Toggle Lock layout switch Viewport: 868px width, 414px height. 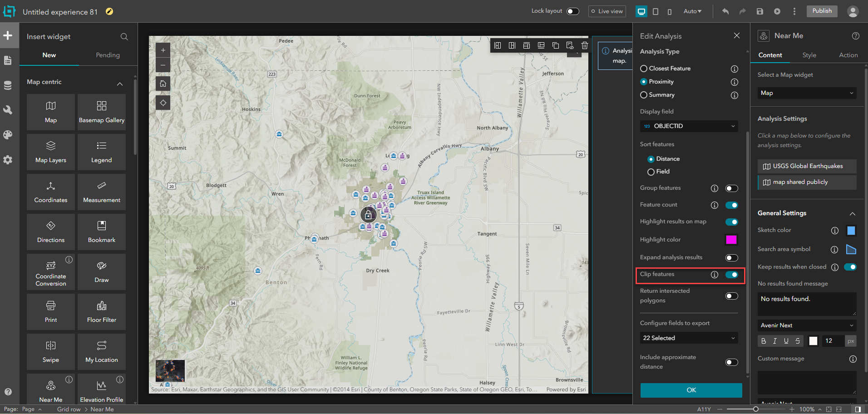point(573,11)
